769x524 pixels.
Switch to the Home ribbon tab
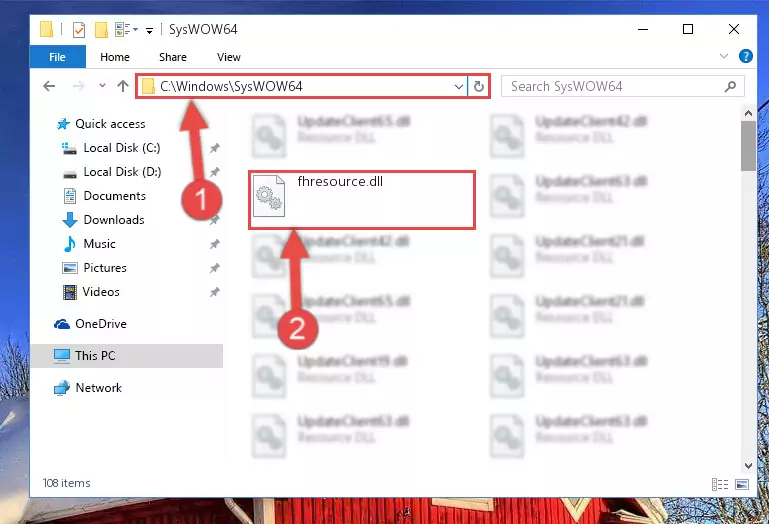[115, 57]
